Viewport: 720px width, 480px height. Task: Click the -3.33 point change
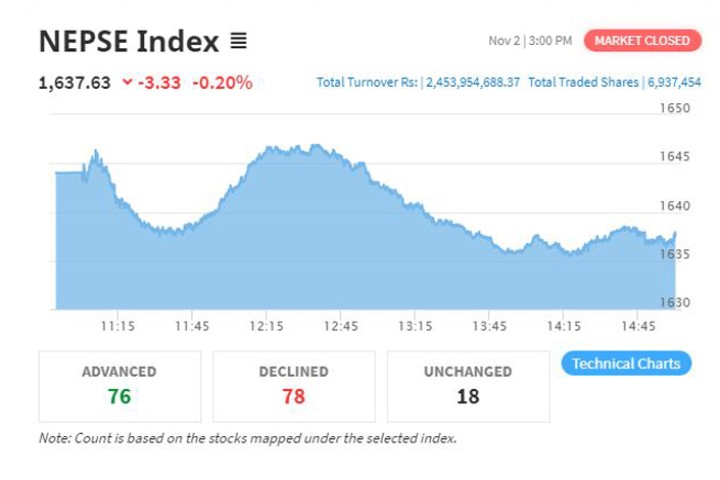click(x=161, y=83)
